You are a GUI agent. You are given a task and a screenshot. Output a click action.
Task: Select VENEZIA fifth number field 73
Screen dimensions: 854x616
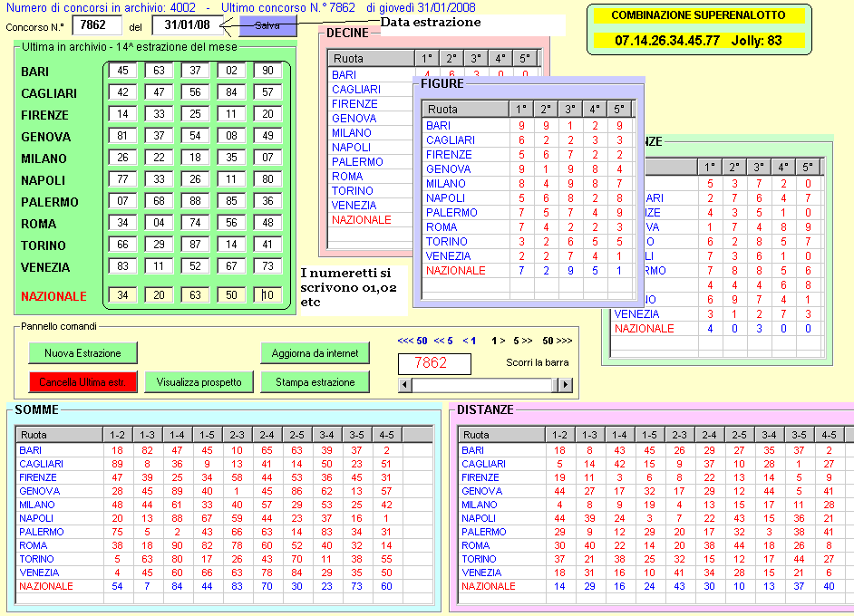pos(267,266)
